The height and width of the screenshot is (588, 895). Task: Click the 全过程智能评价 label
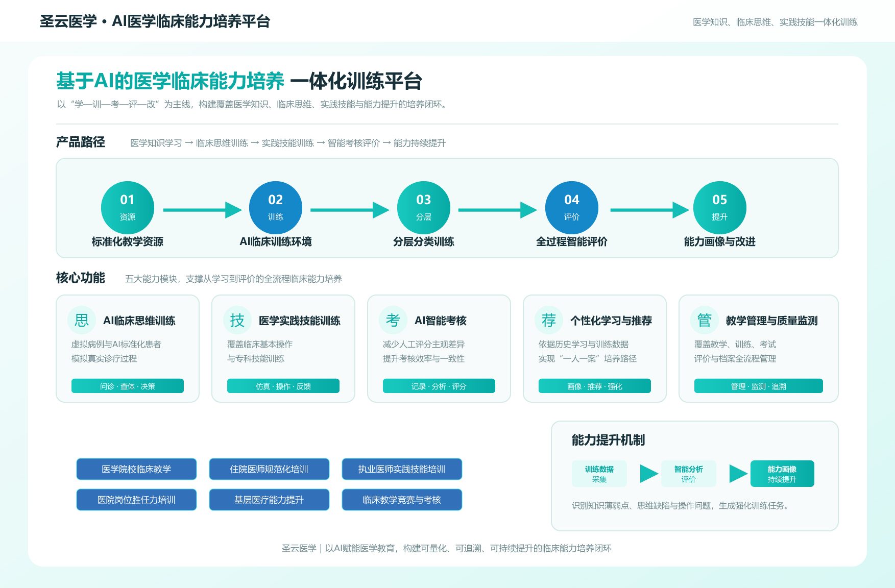(x=572, y=241)
